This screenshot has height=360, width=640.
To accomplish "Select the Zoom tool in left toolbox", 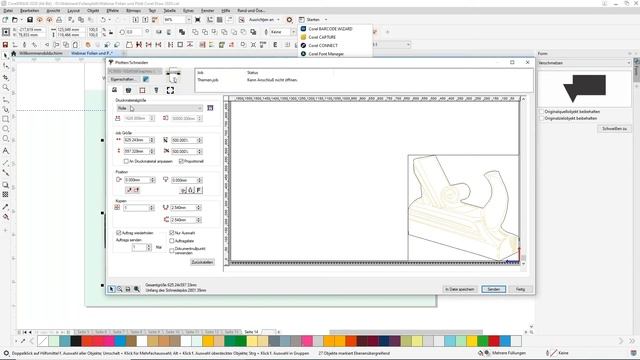I will tap(6, 88).
